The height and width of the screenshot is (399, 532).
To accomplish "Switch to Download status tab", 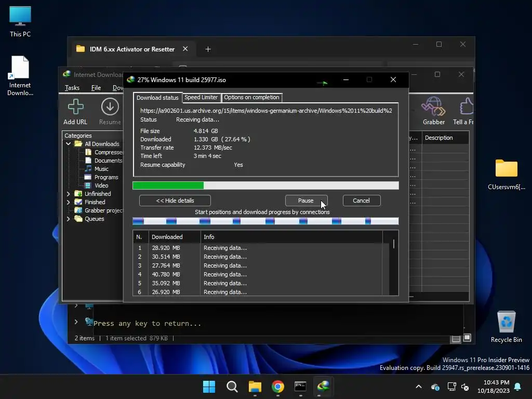I will click(157, 97).
